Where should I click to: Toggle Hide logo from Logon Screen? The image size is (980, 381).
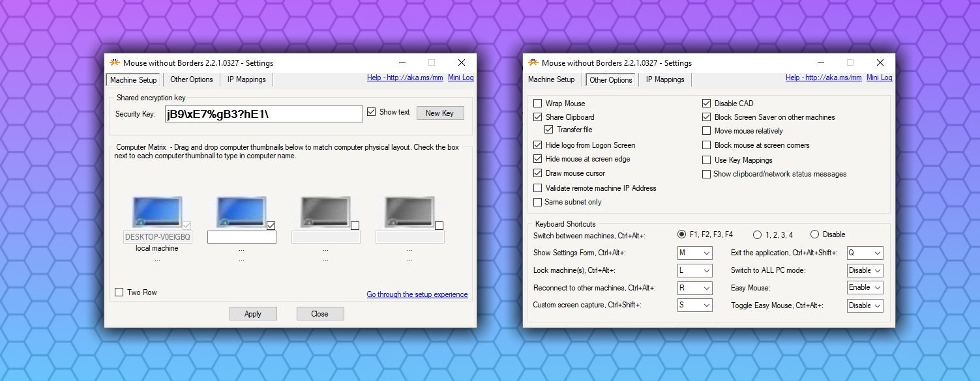tap(538, 145)
